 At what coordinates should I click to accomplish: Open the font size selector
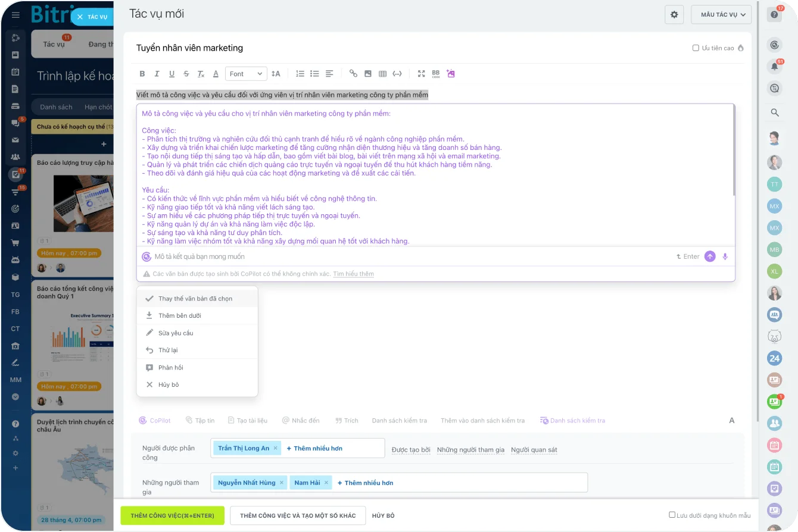[x=275, y=73]
